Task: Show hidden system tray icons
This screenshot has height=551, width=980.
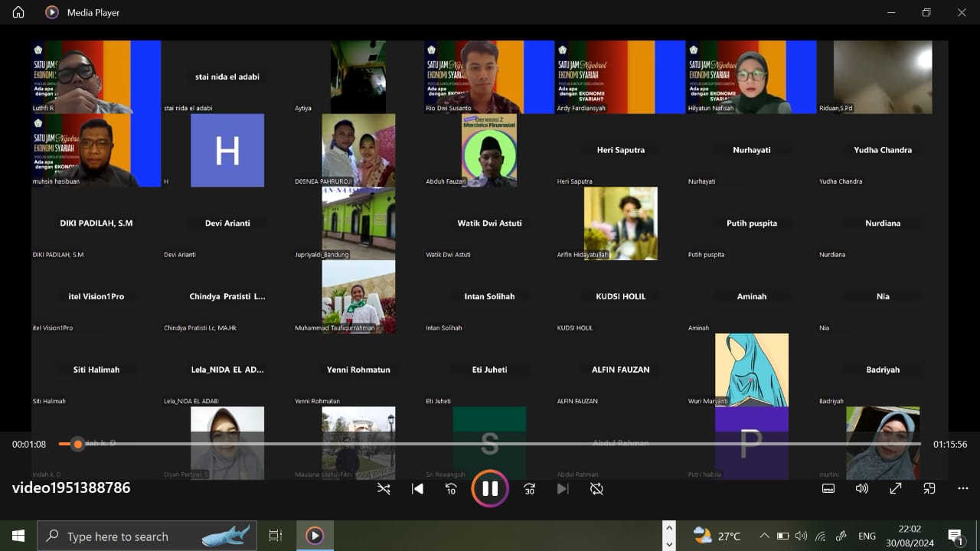Action: 764,536
